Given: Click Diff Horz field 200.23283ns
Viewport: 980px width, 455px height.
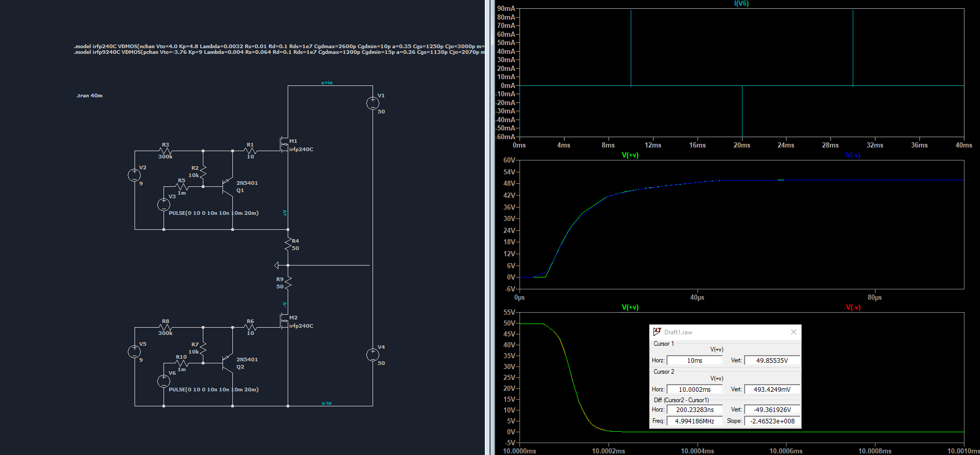Looking at the screenshot, I should pyautogui.click(x=694, y=409).
